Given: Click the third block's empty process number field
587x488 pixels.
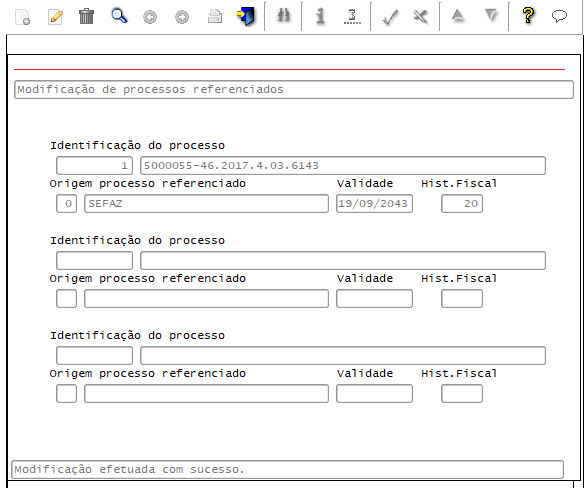Looking at the screenshot, I should [x=94, y=356].
